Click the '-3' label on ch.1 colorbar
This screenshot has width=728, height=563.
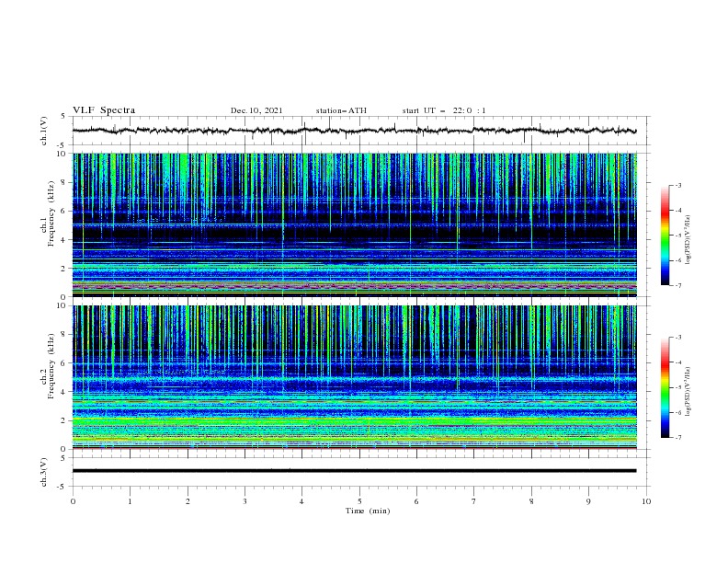[677, 186]
